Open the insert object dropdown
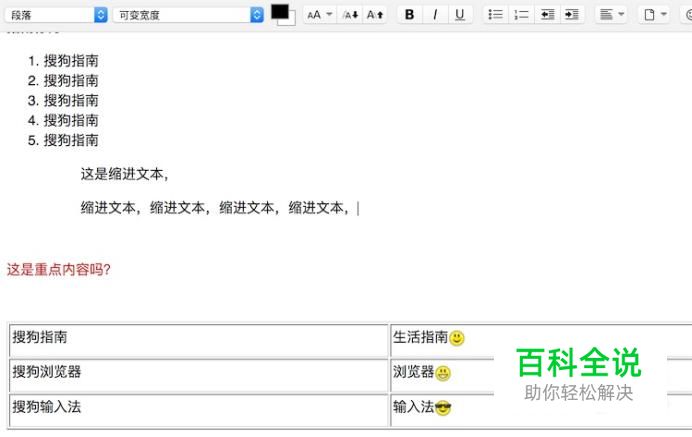The height and width of the screenshot is (437, 692). point(654,15)
